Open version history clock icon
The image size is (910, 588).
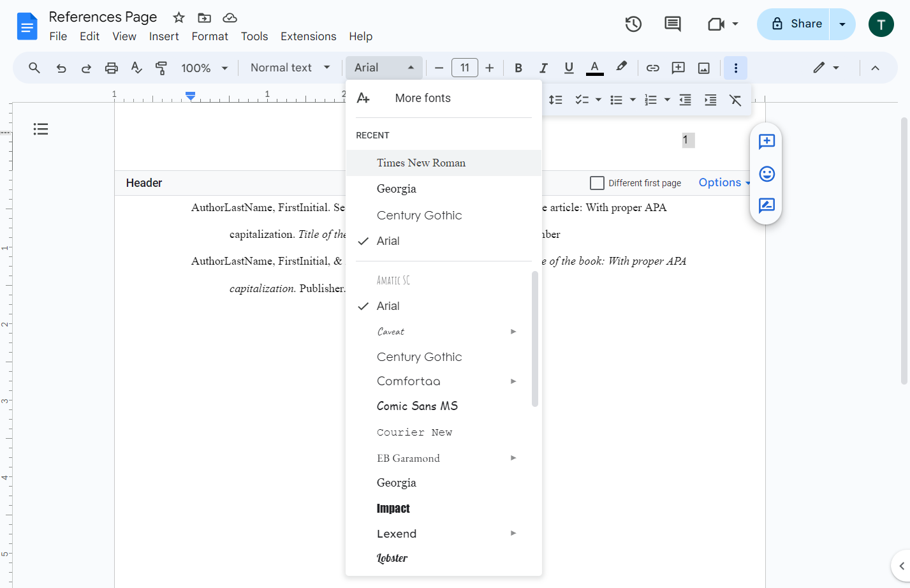(x=633, y=24)
